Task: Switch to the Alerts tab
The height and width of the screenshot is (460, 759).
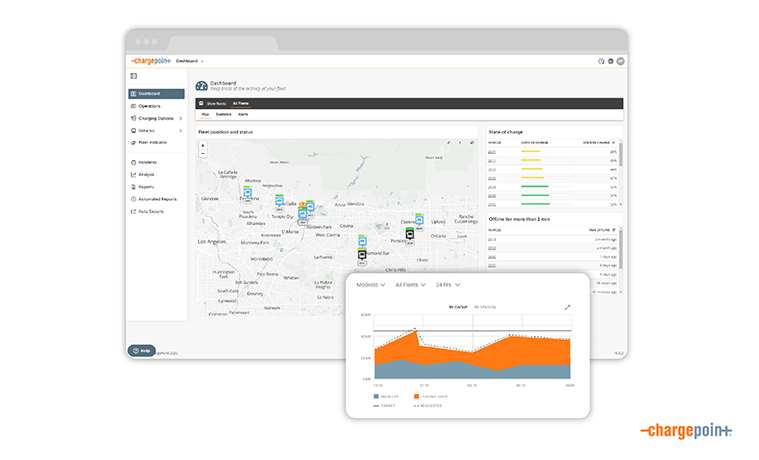Action: pos(243,114)
